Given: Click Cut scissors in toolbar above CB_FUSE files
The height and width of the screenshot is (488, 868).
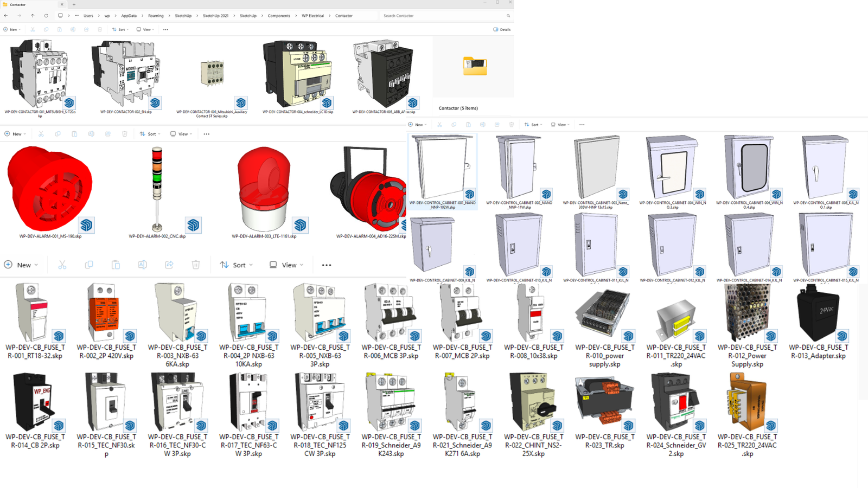Looking at the screenshot, I should coord(62,265).
